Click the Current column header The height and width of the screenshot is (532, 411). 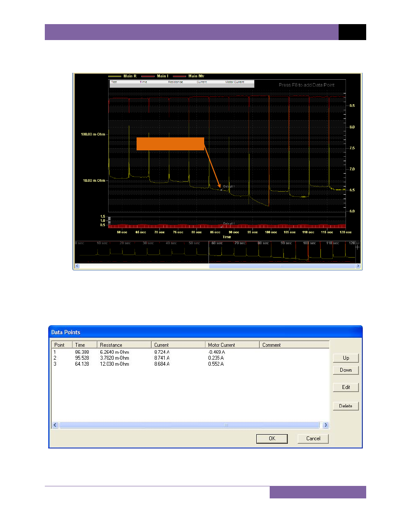178,345
